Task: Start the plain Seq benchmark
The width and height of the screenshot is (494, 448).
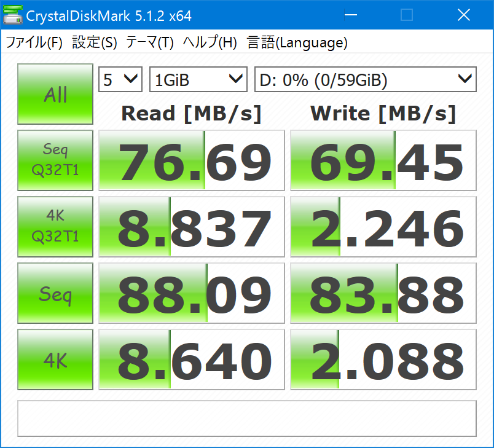Action: 55,293
